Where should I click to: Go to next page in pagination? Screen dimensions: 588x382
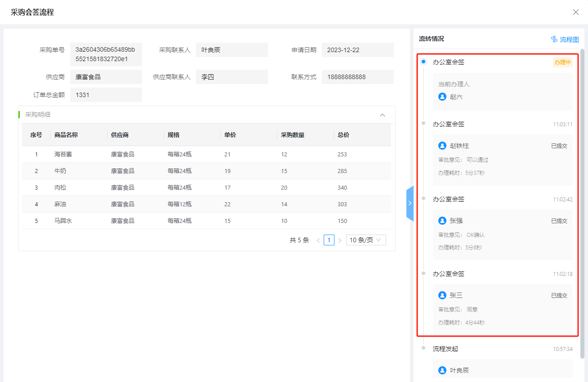click(340, 240)
